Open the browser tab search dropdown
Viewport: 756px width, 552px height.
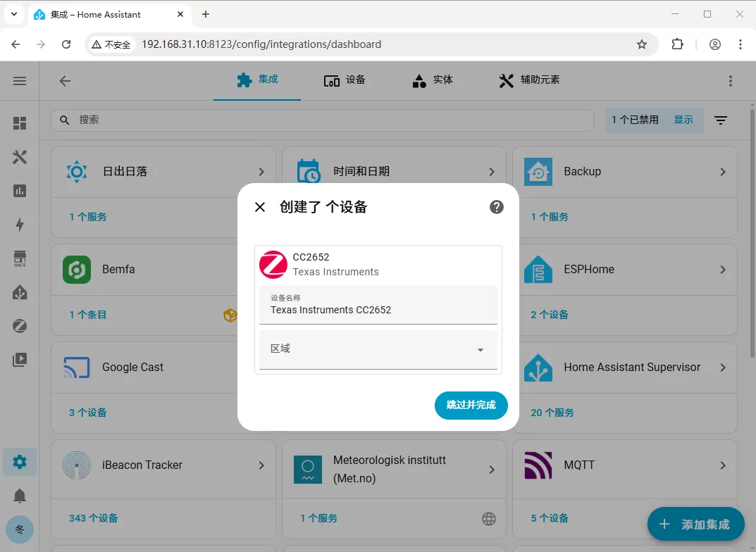tap(14, 14)
